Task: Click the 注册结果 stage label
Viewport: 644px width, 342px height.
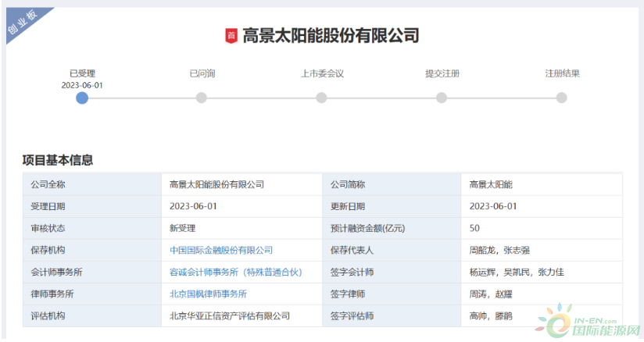Action: [x=562, y=73]
